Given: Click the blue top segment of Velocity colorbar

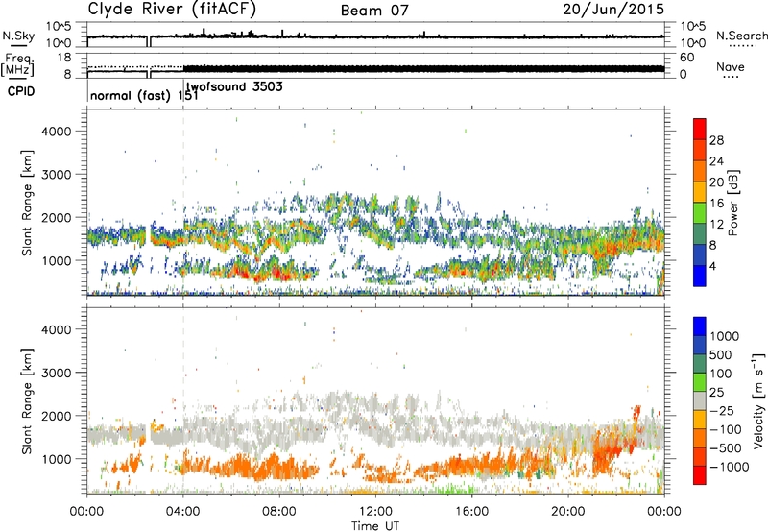Looking at the screenshot, I should tap(700, 326).
